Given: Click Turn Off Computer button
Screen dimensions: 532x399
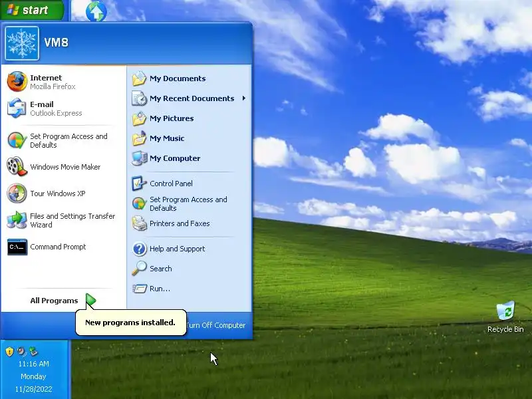Looking at the screenshot, I should (215, 325).
